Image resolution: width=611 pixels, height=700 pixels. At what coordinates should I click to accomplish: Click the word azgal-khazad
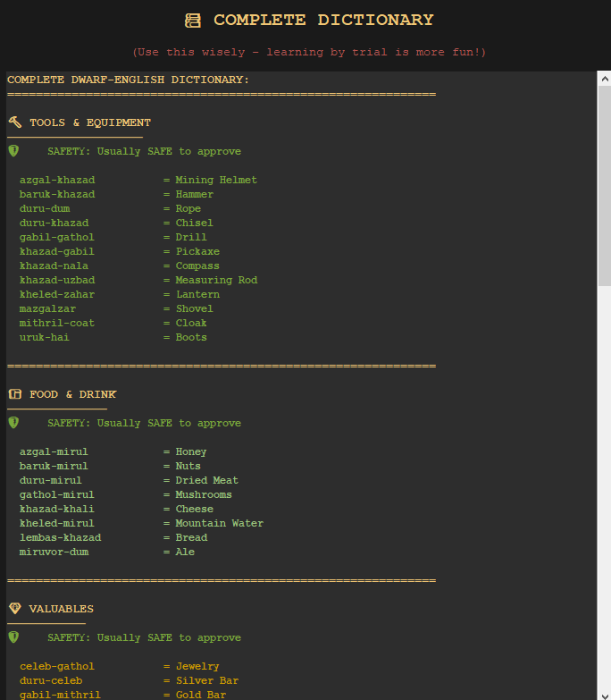coord(57,180)
